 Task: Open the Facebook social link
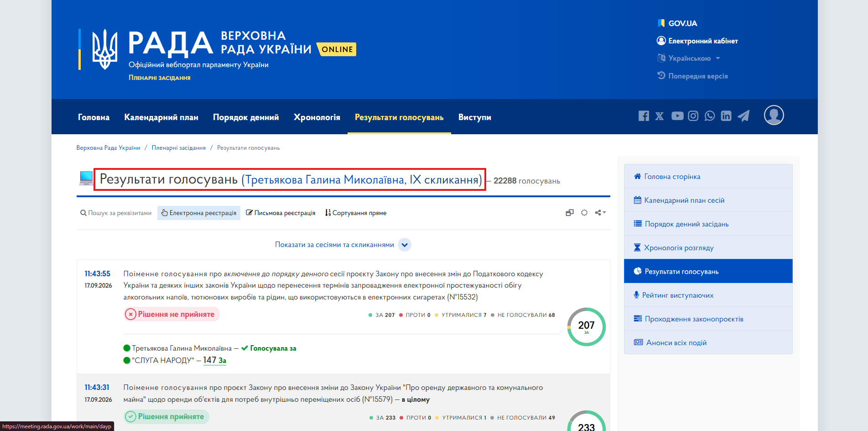pyautogui.click(x=643, y=116)
